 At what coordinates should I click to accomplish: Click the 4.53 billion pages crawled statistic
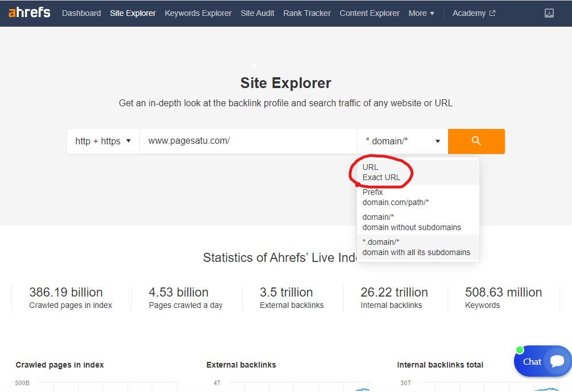pos(186,298)
